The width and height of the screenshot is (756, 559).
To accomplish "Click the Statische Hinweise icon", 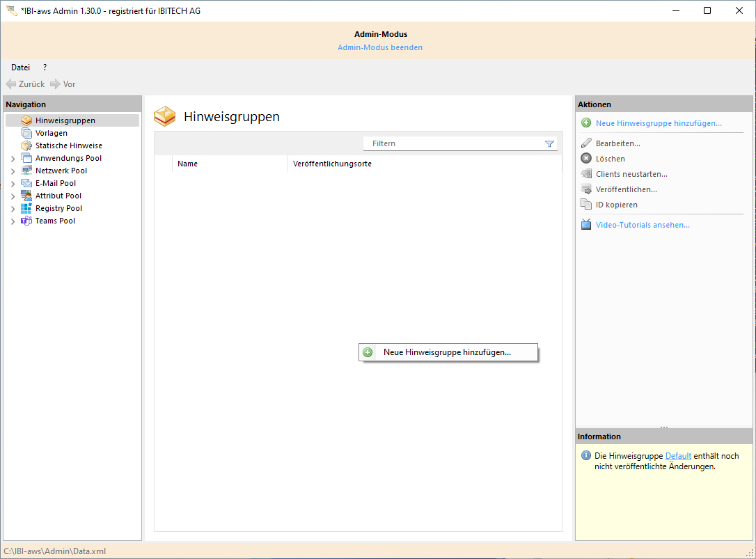I will point(26,145).
